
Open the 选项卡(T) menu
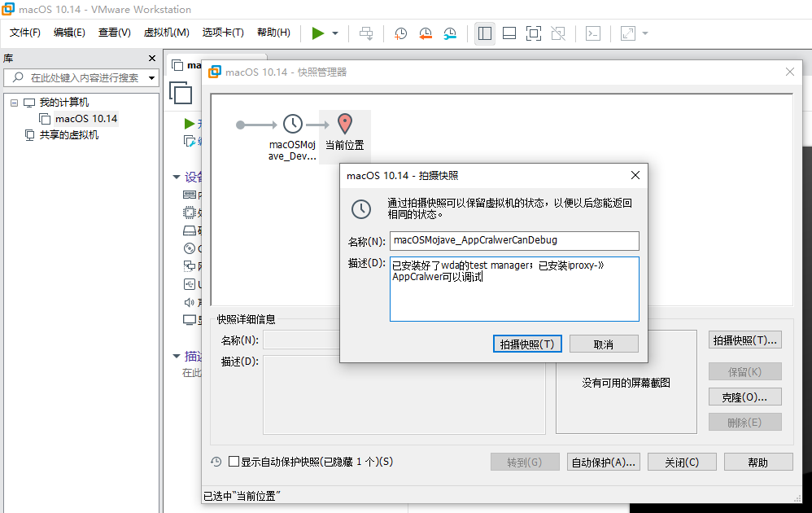point(223,33)
